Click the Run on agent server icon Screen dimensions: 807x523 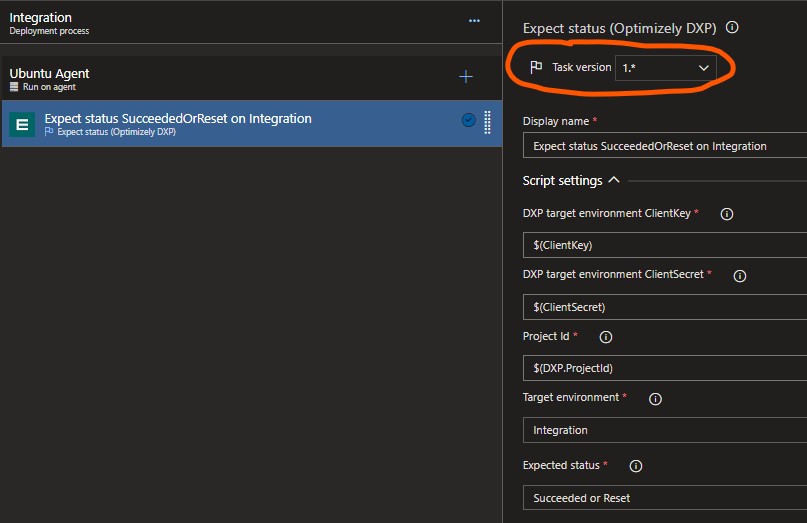14,87
